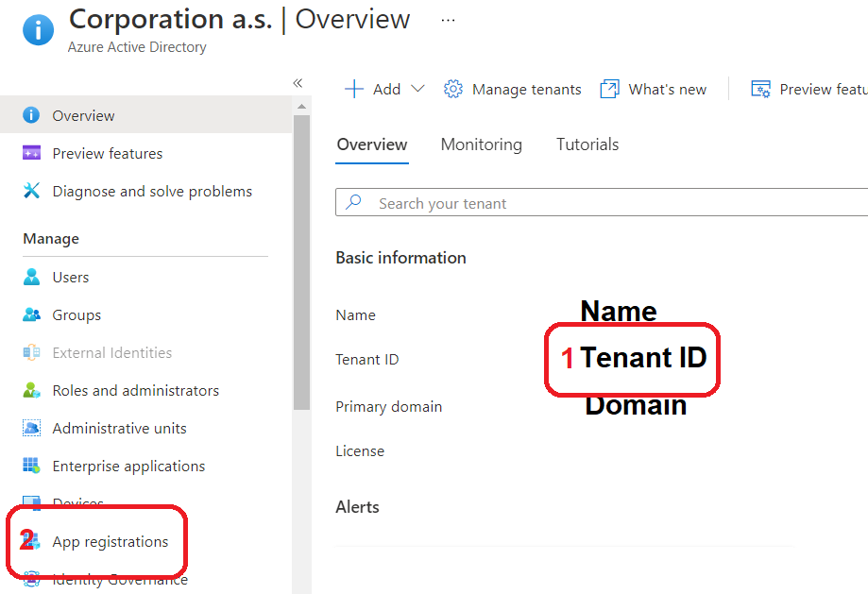Open External Identities
Image resolution: width=868 pixels, height=594 pixels.
click(x=111, y=352)
